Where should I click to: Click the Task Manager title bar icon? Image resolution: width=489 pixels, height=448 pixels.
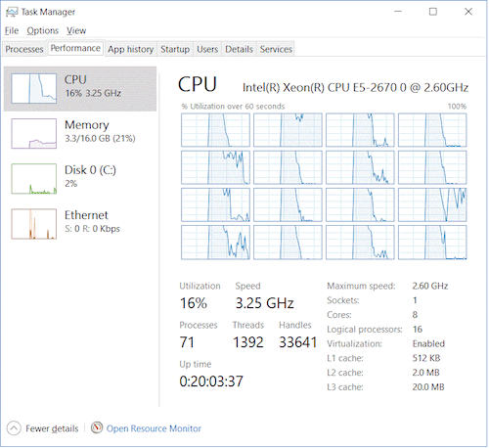(12, 12)
